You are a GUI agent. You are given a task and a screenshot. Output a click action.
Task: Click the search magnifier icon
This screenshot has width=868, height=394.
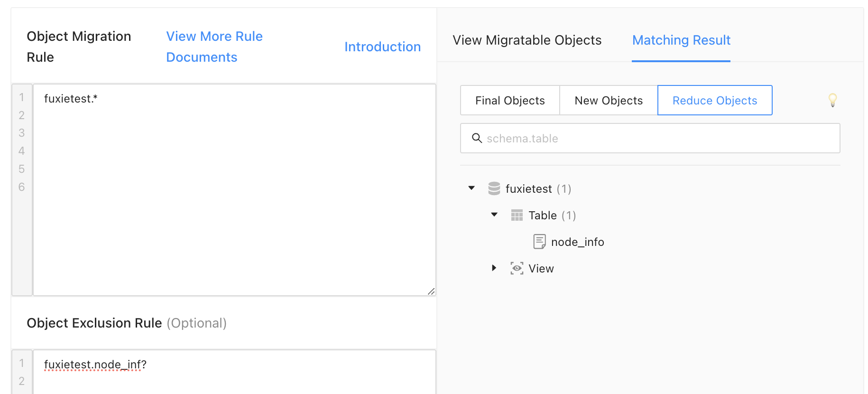point(477,138)
